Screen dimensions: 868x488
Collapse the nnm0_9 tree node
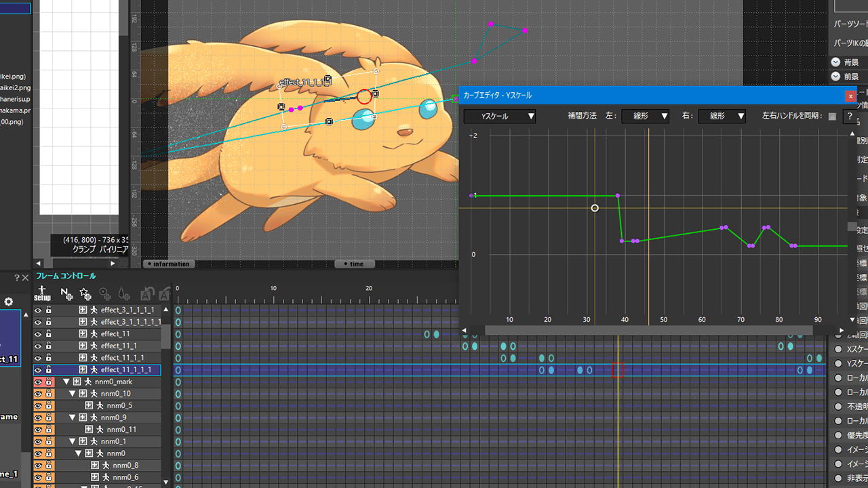73,418
